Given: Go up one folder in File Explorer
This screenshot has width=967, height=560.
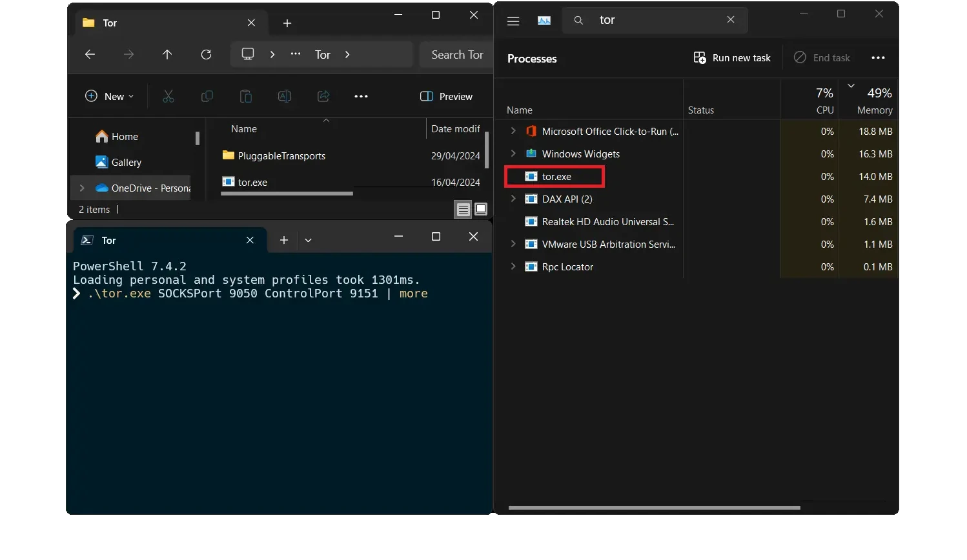Looking at the screenshot, I should [x=167, y=55].
